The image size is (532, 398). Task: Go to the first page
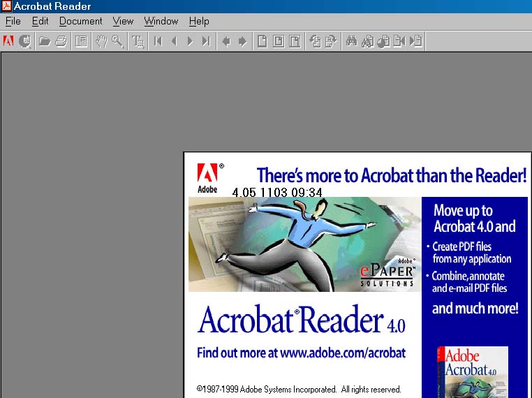[158, 41]
